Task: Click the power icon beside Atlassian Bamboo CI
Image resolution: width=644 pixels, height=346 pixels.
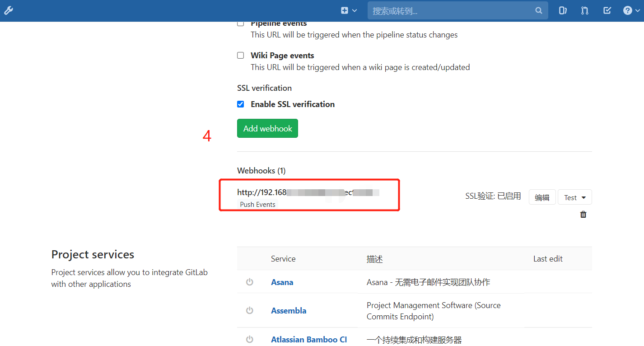Action: click(x=249, y=339)
